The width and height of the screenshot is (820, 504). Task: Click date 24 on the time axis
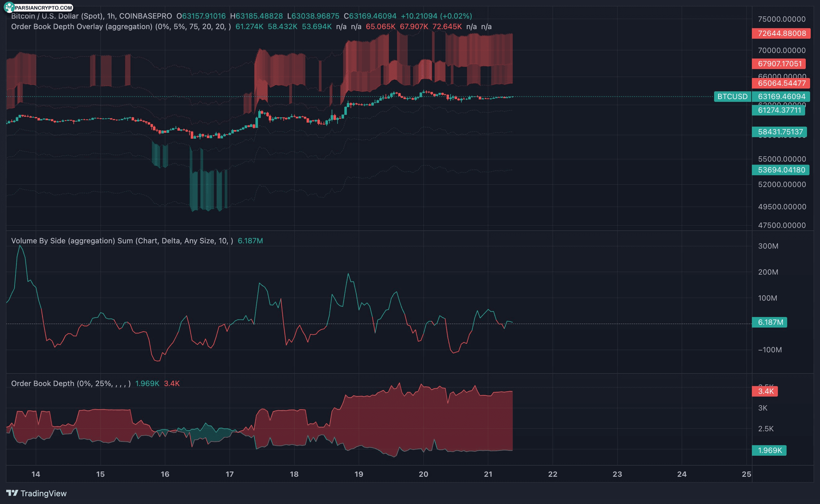tap(682, 474)
